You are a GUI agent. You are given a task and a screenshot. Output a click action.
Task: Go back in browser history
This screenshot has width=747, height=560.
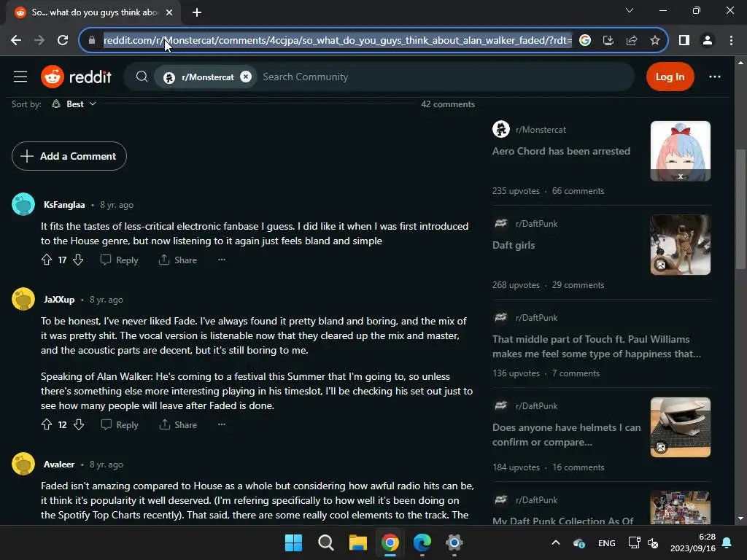16,41
